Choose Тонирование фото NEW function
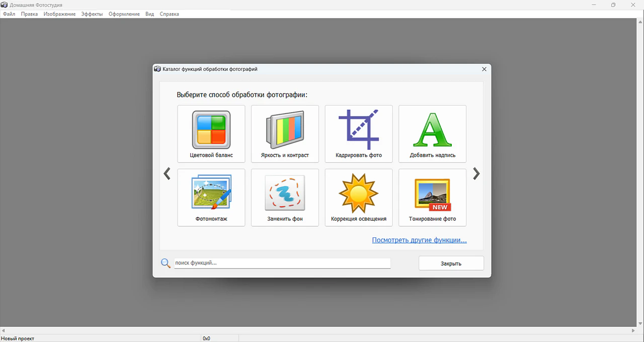Viewport: 644px width, 342px height. [x=432, y=197]
